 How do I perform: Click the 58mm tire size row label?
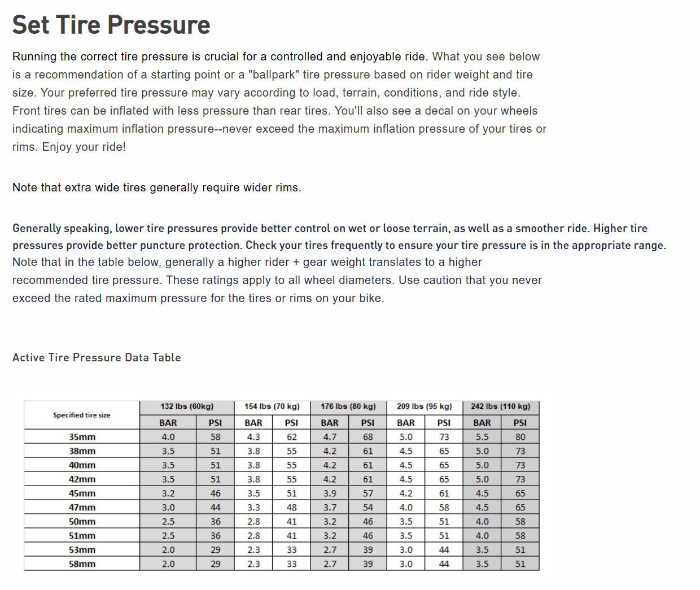[x=82, y=564]
